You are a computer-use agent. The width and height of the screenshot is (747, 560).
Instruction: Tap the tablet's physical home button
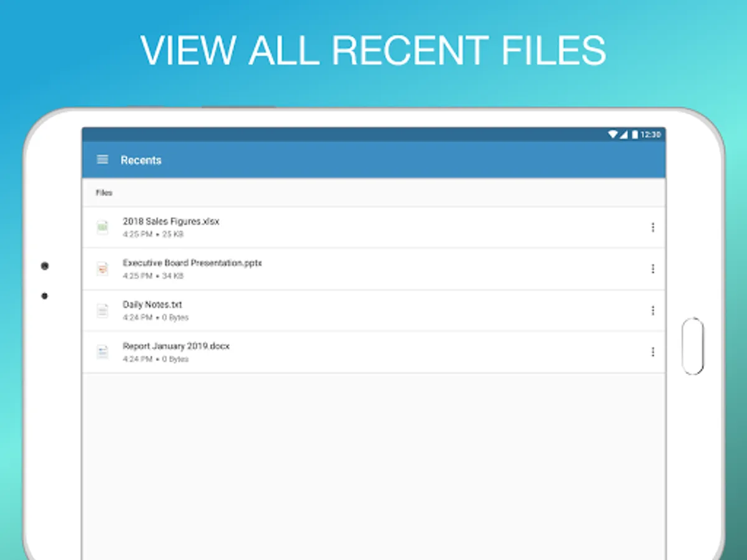[x=693, y=346]
